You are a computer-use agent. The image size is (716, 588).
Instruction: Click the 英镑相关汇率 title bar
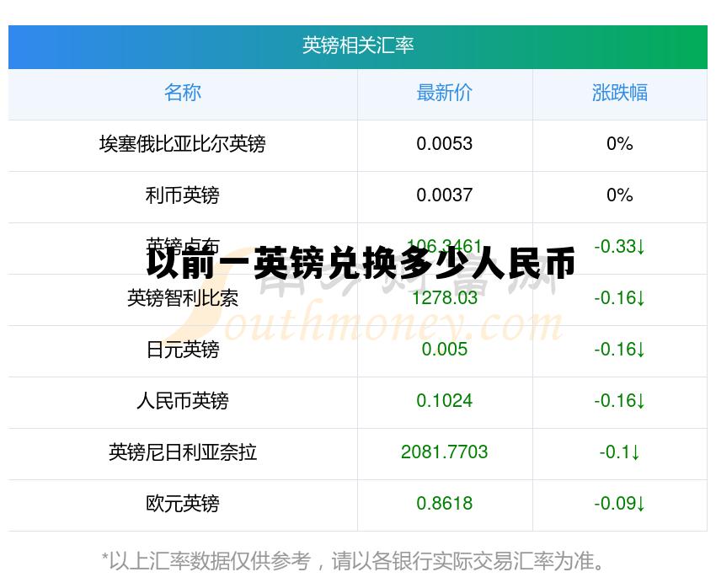click(x=358, y=47)
